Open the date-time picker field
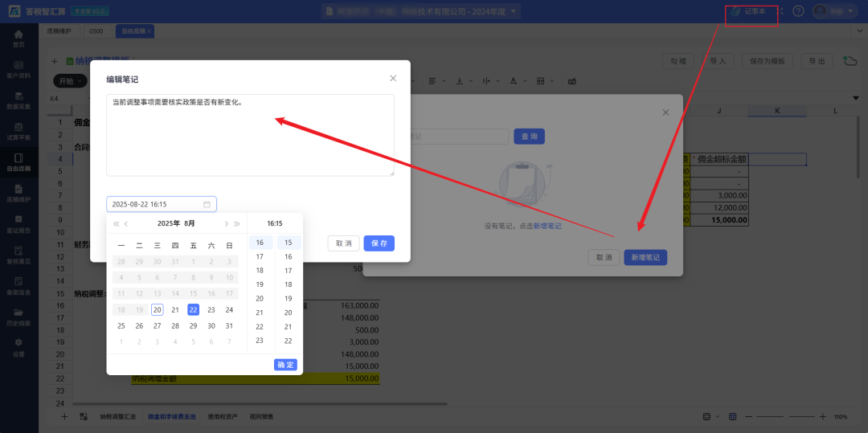This screenshot has width=868, height=433. pyautogui.click(x=162, y=204)
